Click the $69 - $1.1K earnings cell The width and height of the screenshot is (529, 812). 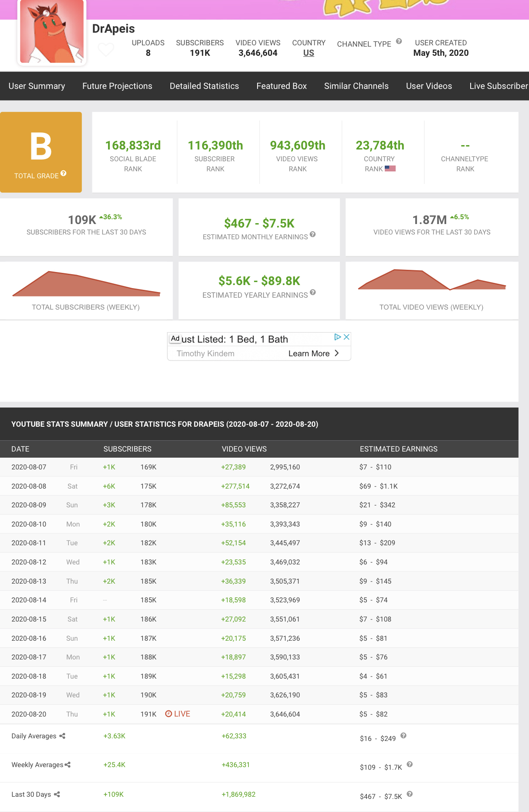click(x=379, y=486)
